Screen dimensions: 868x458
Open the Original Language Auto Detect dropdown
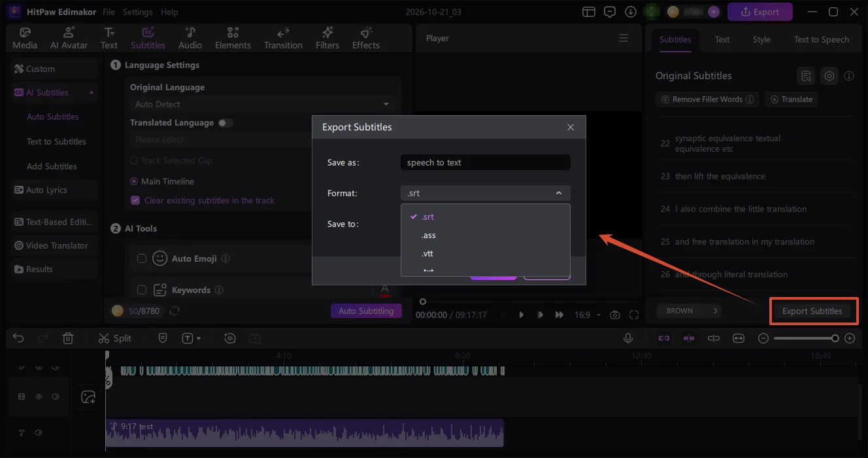[262, 104]
